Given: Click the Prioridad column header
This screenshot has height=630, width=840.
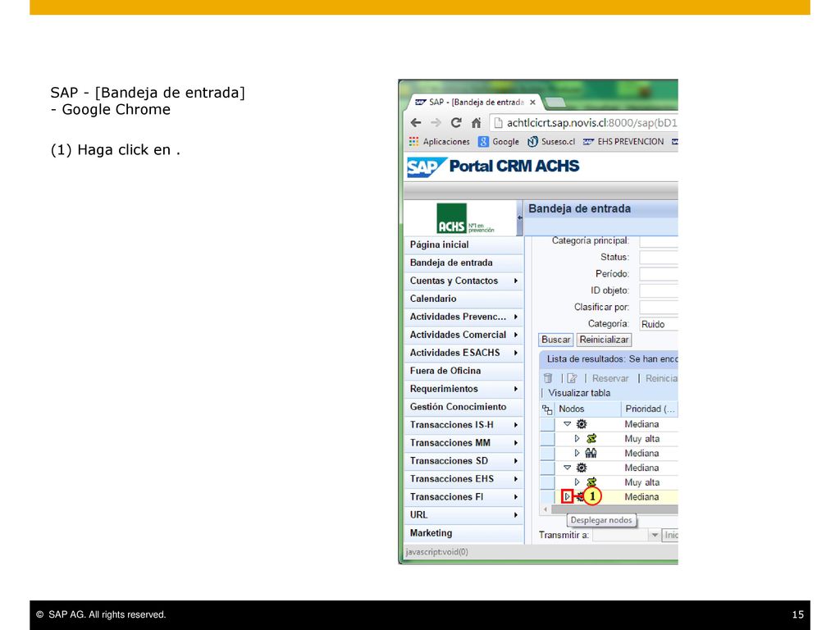Looking at the screenshot, I should coord(650,409).
